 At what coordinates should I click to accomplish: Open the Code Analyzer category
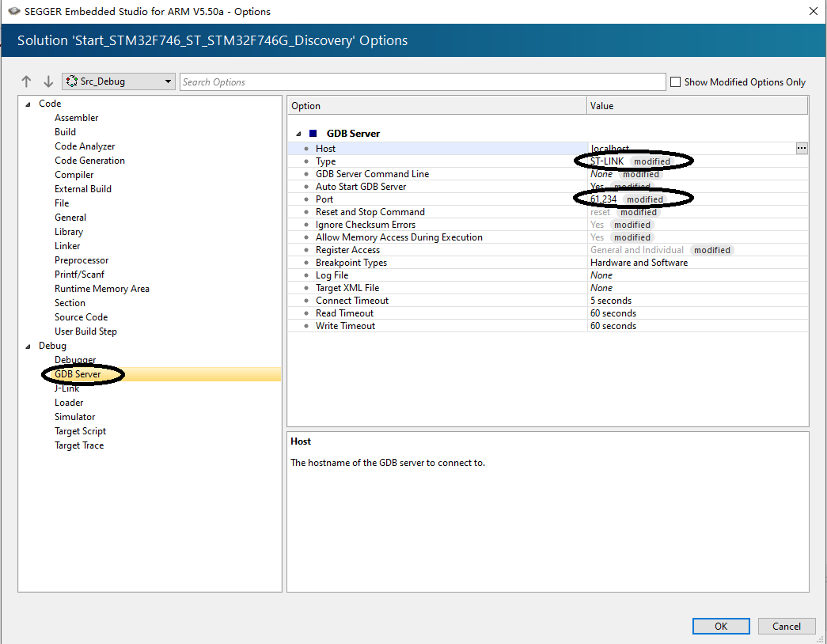click(x=85, y=146)
